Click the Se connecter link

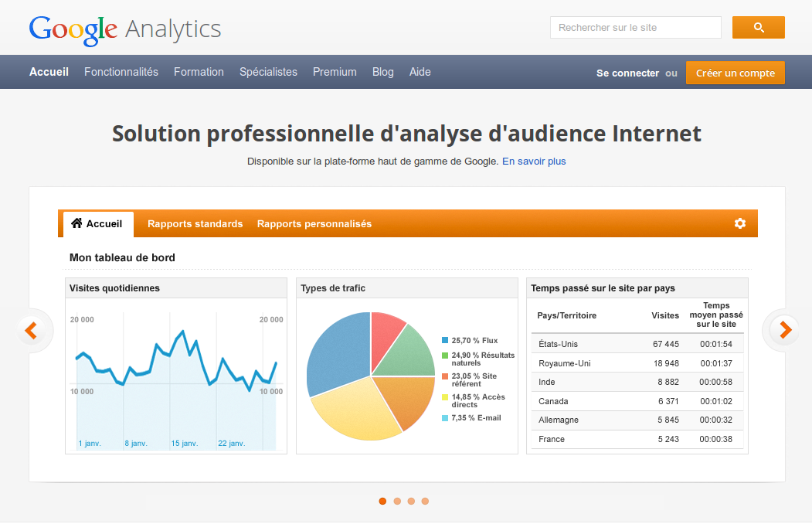coord(627,73)
